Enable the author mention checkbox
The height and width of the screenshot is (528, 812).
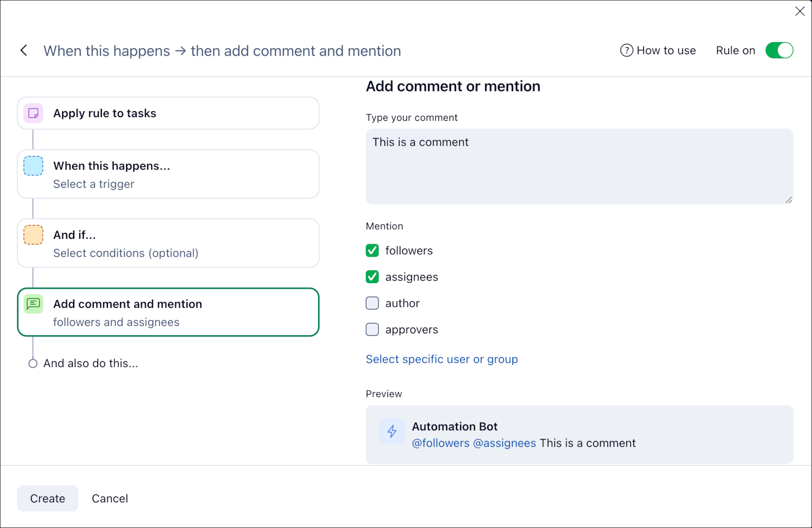(x=372, y=303)
